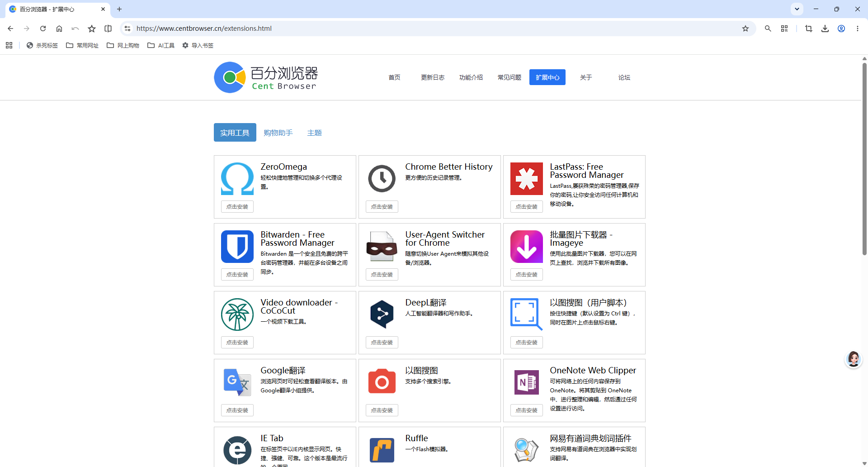Click the Ruffle Flash emulator icon
868x467 pixels.
[x=382, y=450]
